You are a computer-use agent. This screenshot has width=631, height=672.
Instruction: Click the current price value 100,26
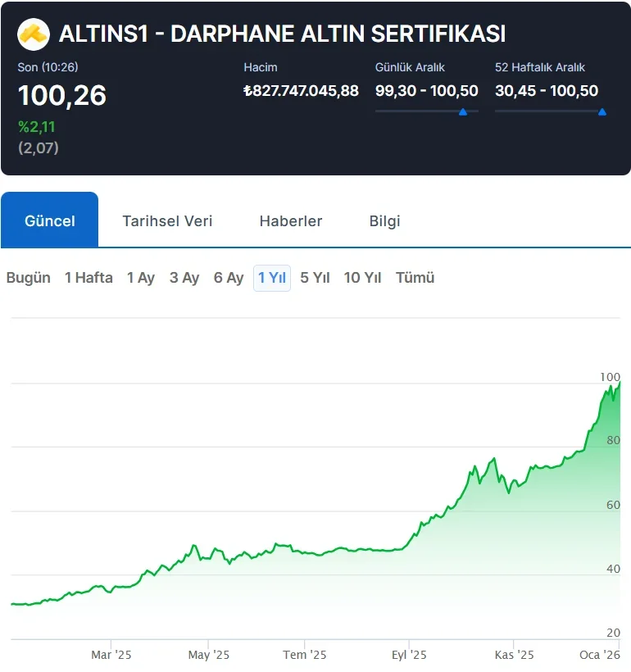point(62,96)
